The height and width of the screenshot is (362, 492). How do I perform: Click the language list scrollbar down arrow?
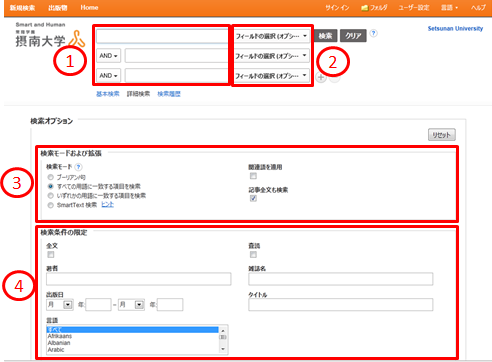point(223,349)
